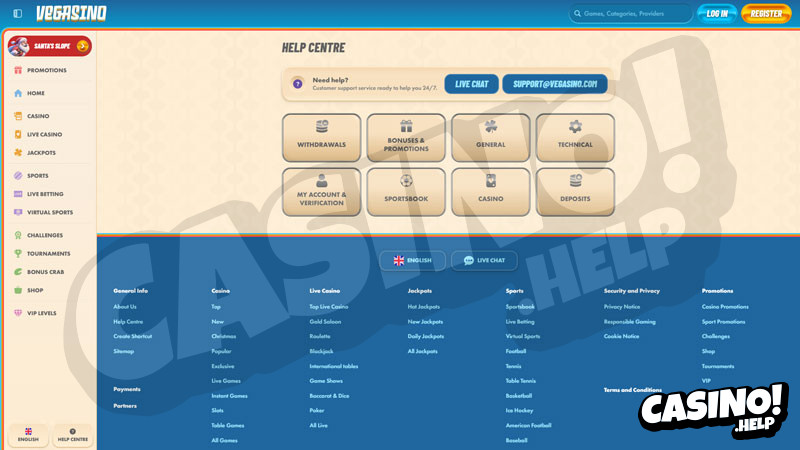Open the Christmas casino footer link
The image size is (800, 450).
pos(223,336)
